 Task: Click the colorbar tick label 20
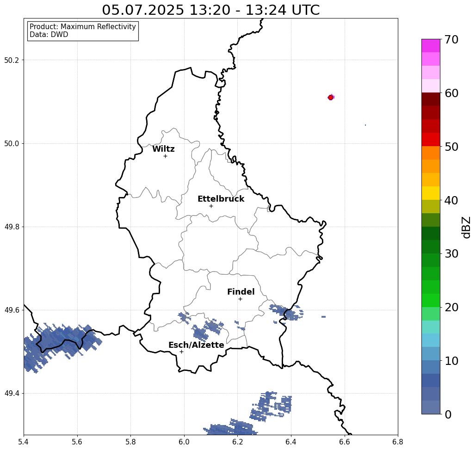[451, 307]
